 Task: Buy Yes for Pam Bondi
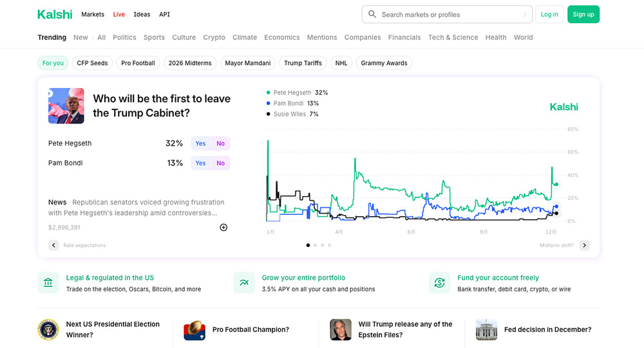tap(200, 163)
